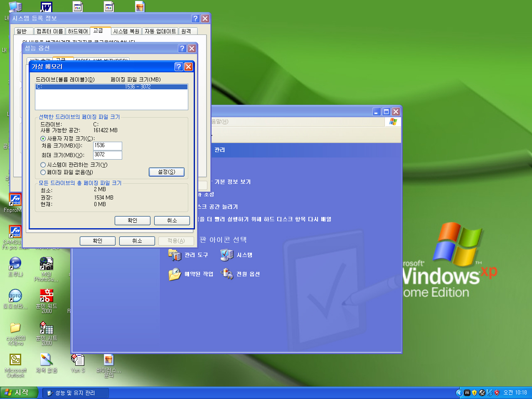
Task: Click the black 'm' tray icon
Action: pos(467,392)
